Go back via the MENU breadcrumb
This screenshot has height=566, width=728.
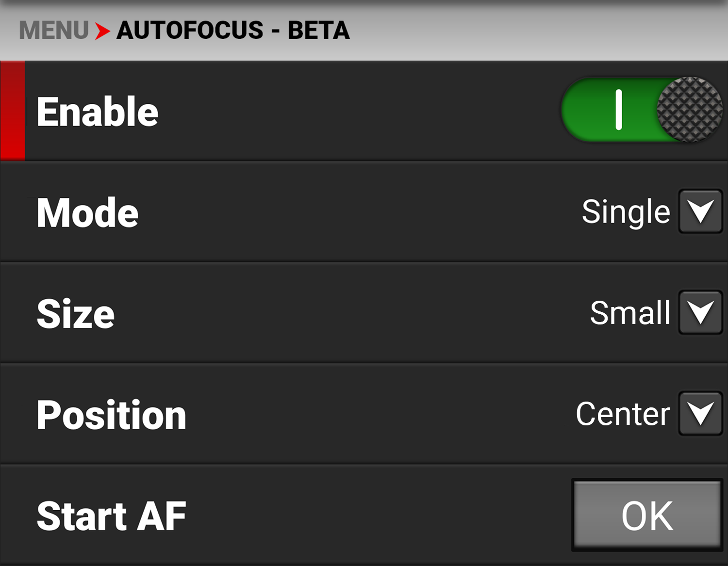point(53,31)
